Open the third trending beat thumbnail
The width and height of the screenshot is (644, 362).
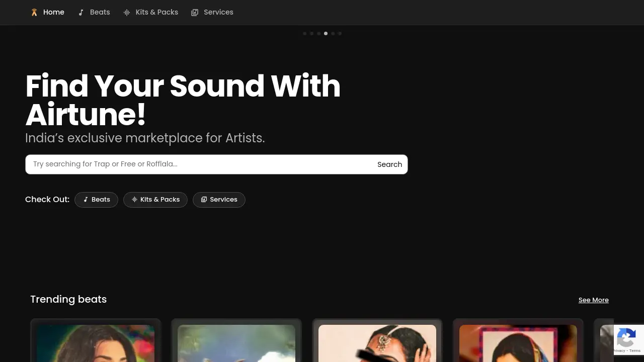click(x=377, y=343)
